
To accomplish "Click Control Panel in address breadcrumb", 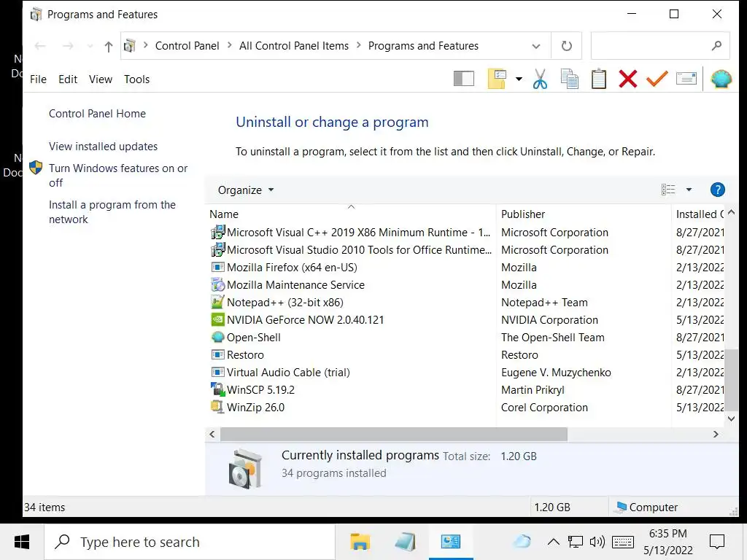I will coord(187,46).
